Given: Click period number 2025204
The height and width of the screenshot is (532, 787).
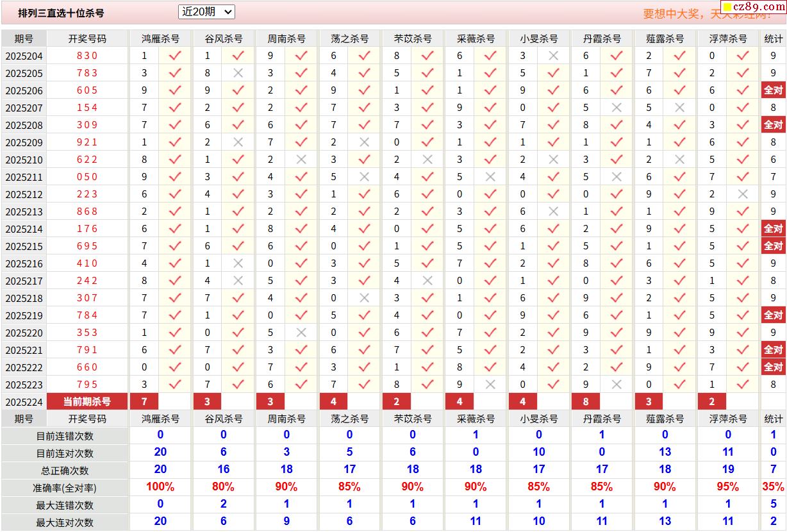Looking at the screenshot, I should [24, 56].
